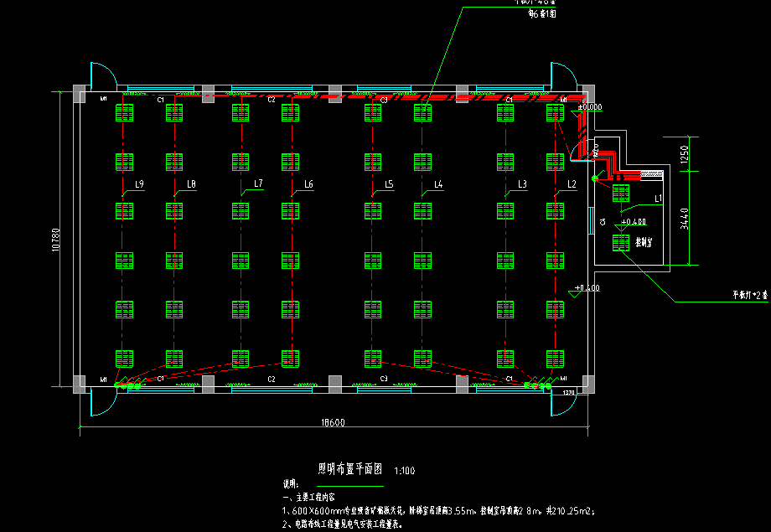The width and height of the screenshot is (771, 532).
Task: Select the L8 circuit label
Action: tap(191, 183)
